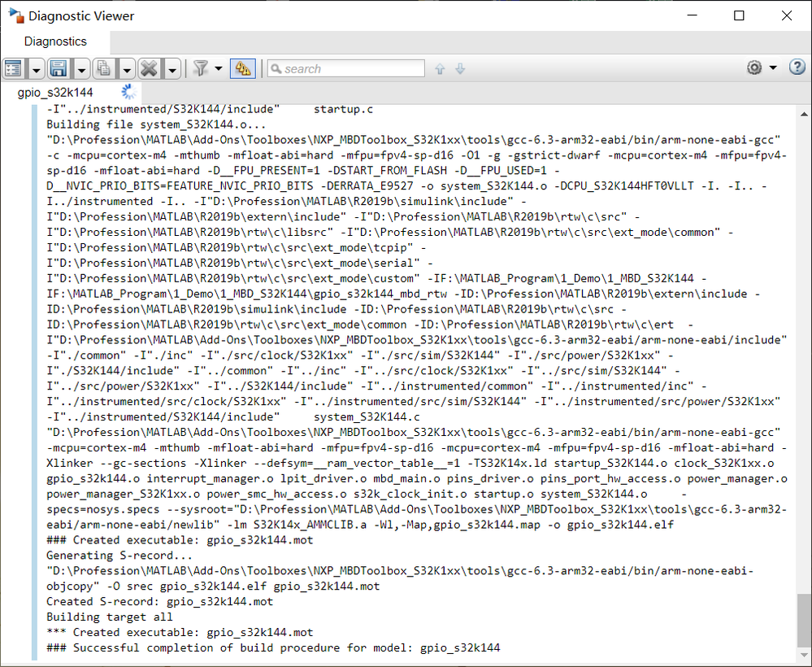Click the settings gear icon
812x667 pixels.
click(754, 68)
